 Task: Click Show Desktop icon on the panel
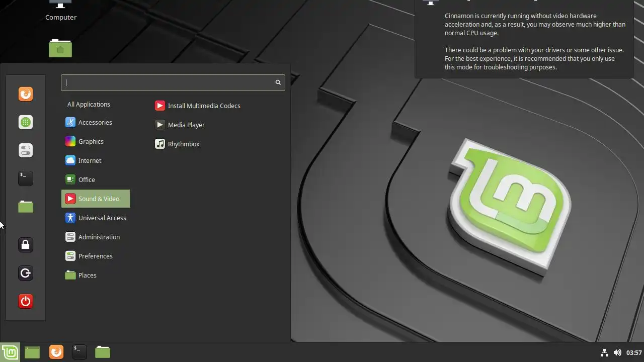click(x=32, y=352)
